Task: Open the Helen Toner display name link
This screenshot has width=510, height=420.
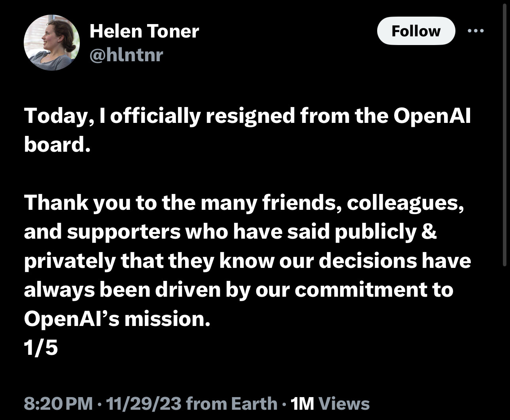Action: click(144, 31)
